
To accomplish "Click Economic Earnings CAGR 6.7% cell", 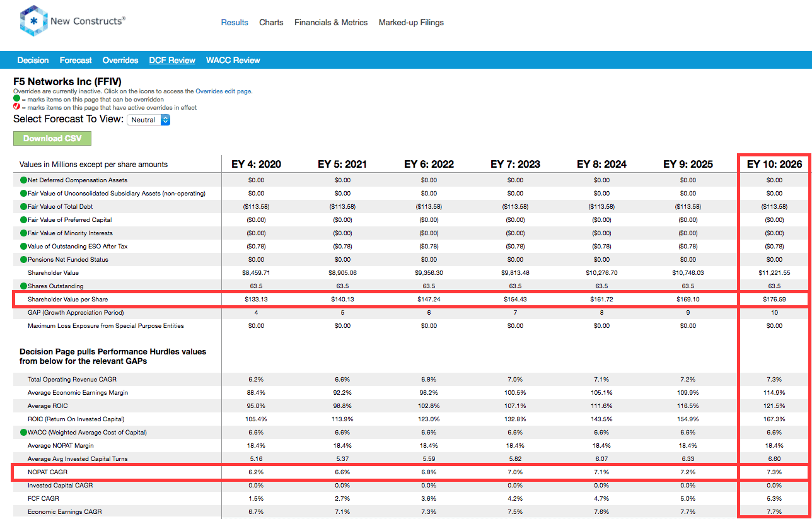I will (x=256, y=512).
